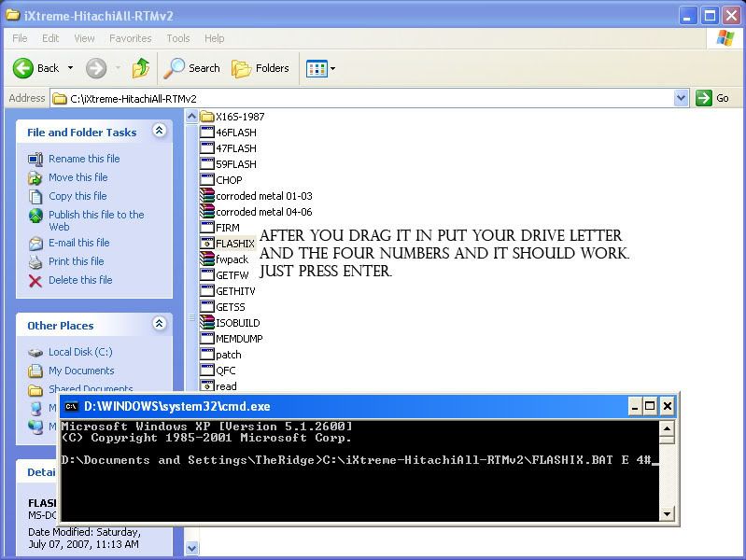The height and width of the screenshot is (560, 746).
Task: Select the 46FLASH file icon
Action: click(x=207, y=133)
